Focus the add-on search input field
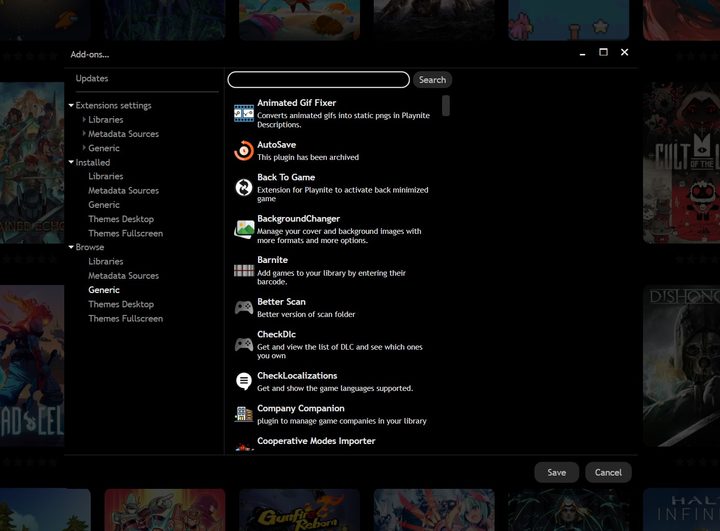Viewport: 720px width, 531px height. click(319, 79)
